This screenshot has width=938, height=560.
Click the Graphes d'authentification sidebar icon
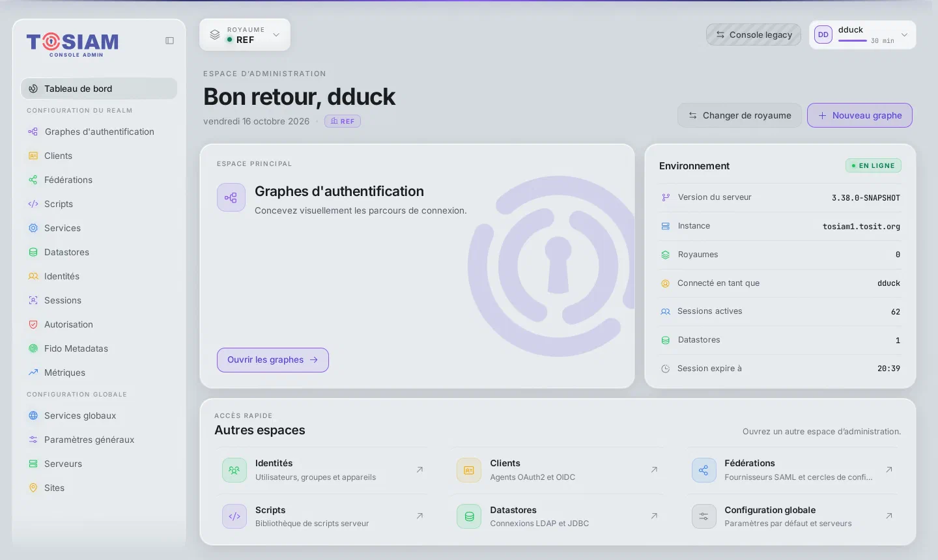tap(33, 132)
